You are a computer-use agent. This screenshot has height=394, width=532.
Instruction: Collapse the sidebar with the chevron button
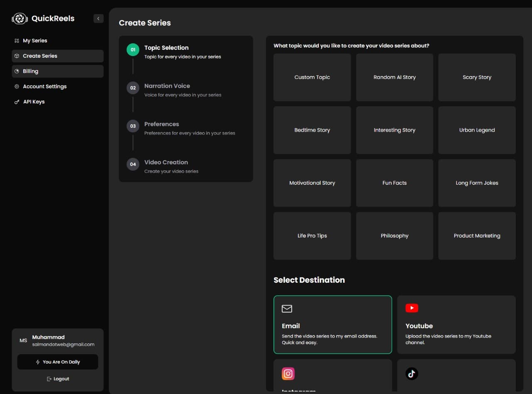(99, 18)
